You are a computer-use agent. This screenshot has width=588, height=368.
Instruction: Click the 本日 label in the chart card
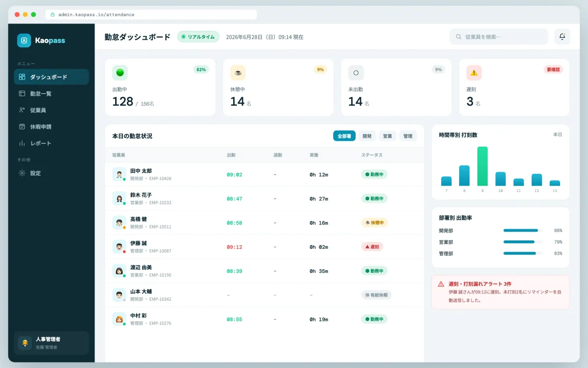click(x=558, y=134)
